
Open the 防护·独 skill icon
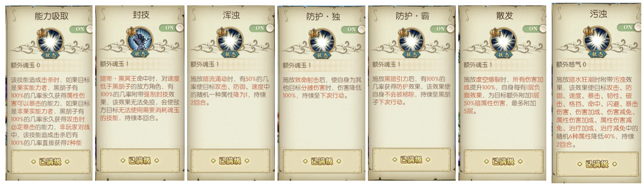[322, 42]
